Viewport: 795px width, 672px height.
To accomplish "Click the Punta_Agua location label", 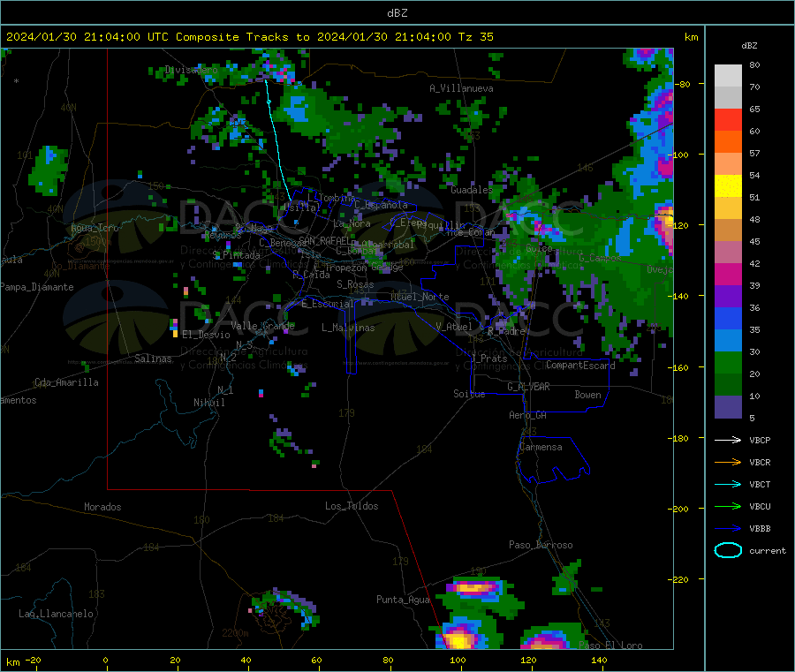I will [x=403, y=600].
